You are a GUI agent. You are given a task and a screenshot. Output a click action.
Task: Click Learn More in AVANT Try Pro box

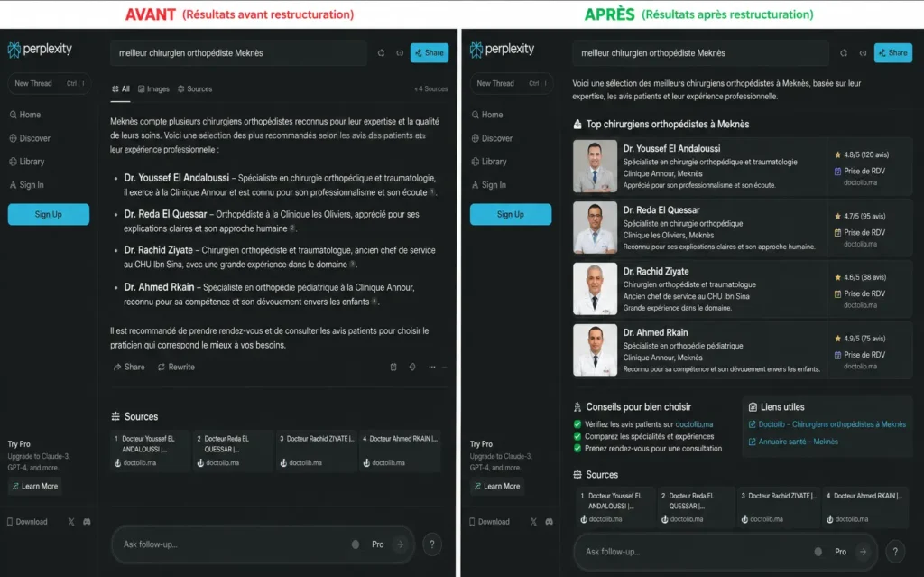[x=35, y=486]
